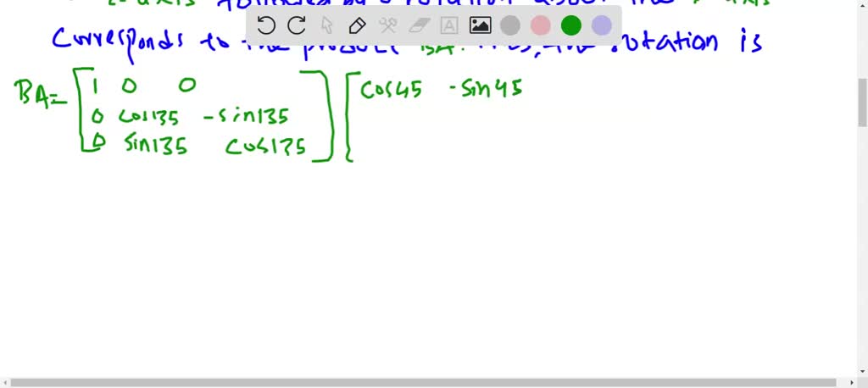The height and width of the screenshot is (388, 868).
Task: Select the pointer cursor tool
Action: pyautogui.click(x=327, y=25)
